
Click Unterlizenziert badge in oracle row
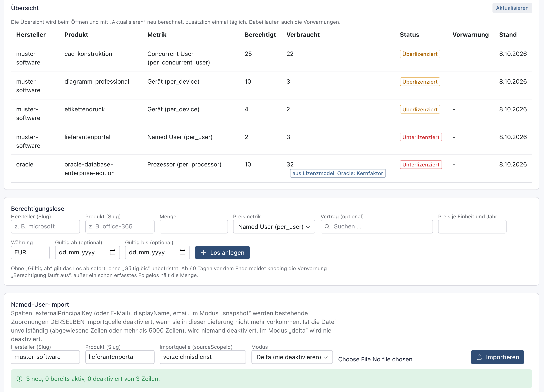pyautogui.click(x=421, y=165)
